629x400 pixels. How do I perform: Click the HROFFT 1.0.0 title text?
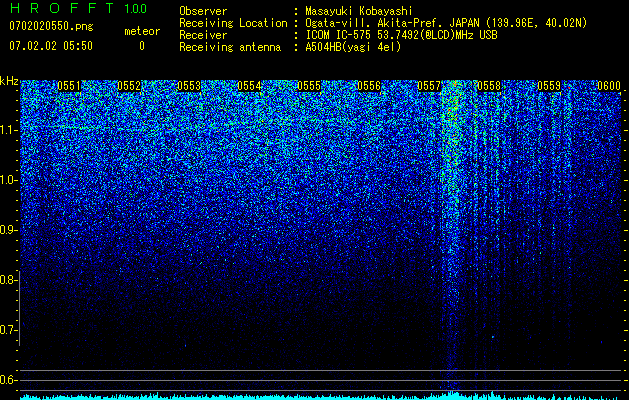(x=78, y=8)
